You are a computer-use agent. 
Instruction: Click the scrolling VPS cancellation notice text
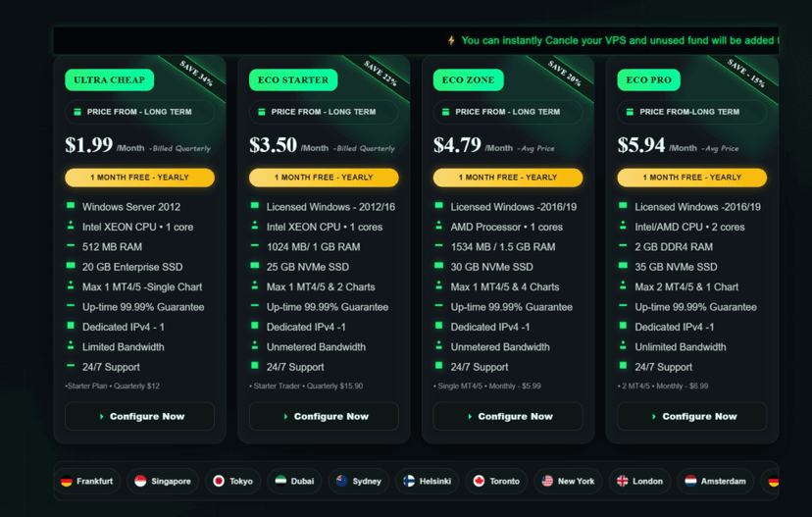[618, 41]
